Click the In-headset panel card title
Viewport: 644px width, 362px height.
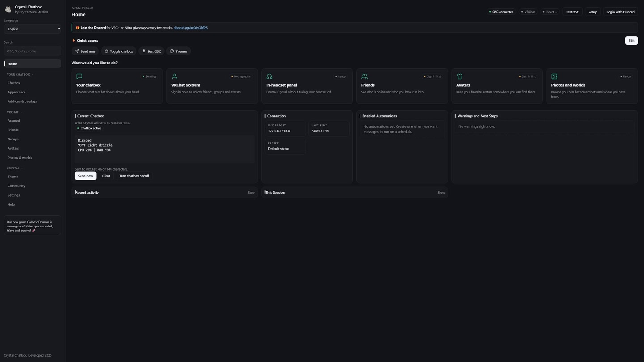tap(281, 85)
